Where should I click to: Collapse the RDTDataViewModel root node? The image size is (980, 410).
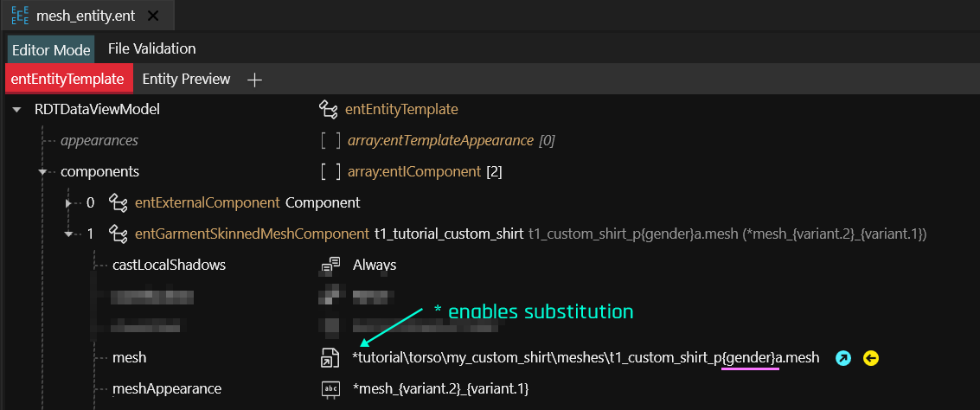coord(16,109)
